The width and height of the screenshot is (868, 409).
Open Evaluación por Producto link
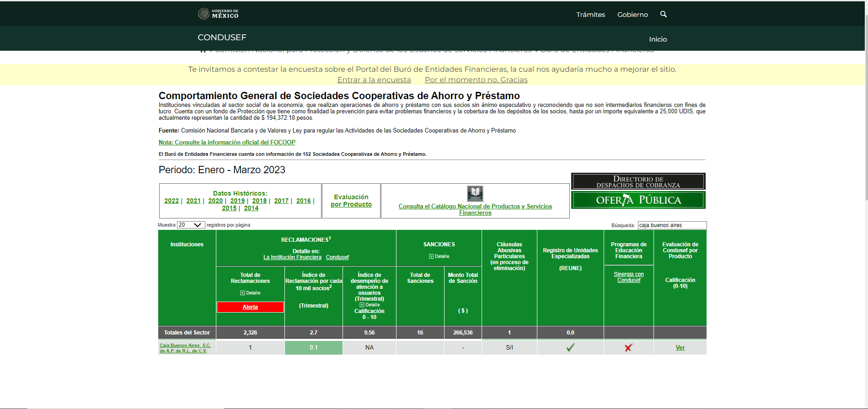coord(351,201)
